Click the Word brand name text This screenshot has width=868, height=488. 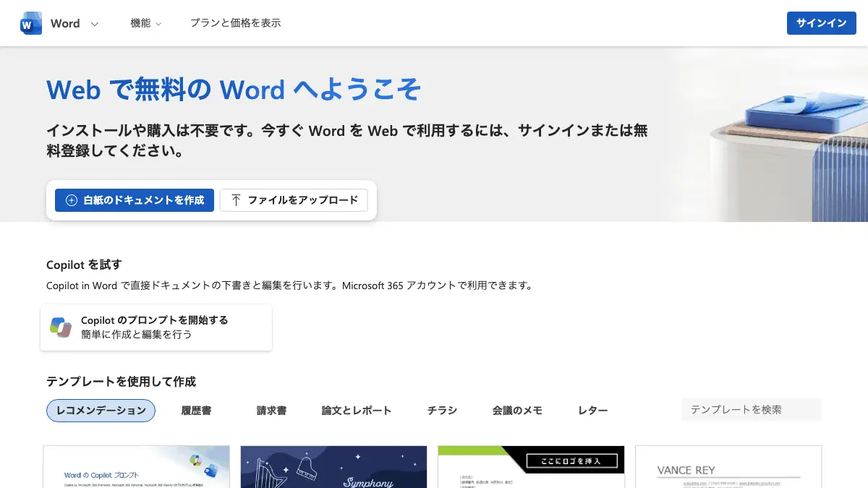pos(65,23)
